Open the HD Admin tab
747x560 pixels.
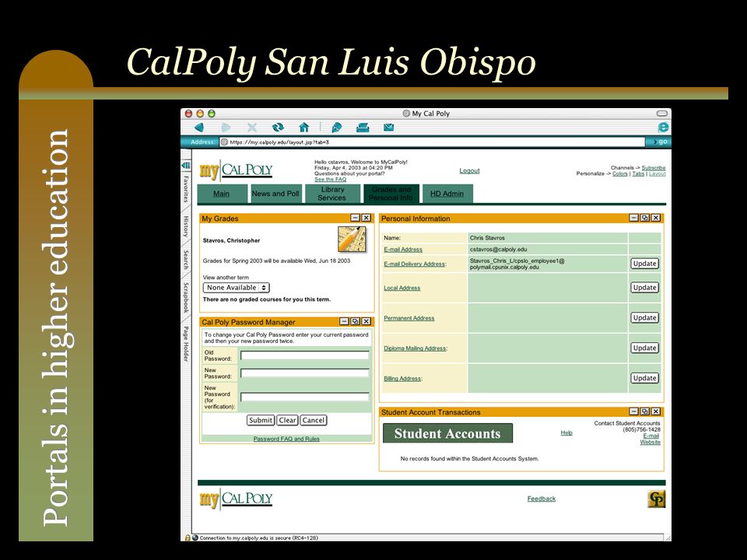click(447, 194)
